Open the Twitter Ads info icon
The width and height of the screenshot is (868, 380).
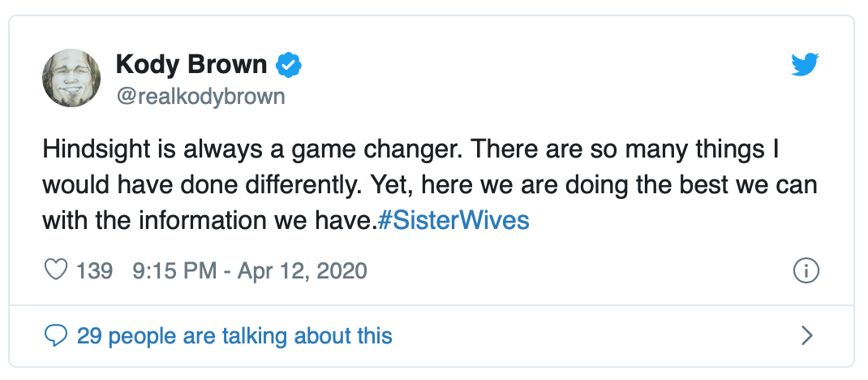pos(806,271)
